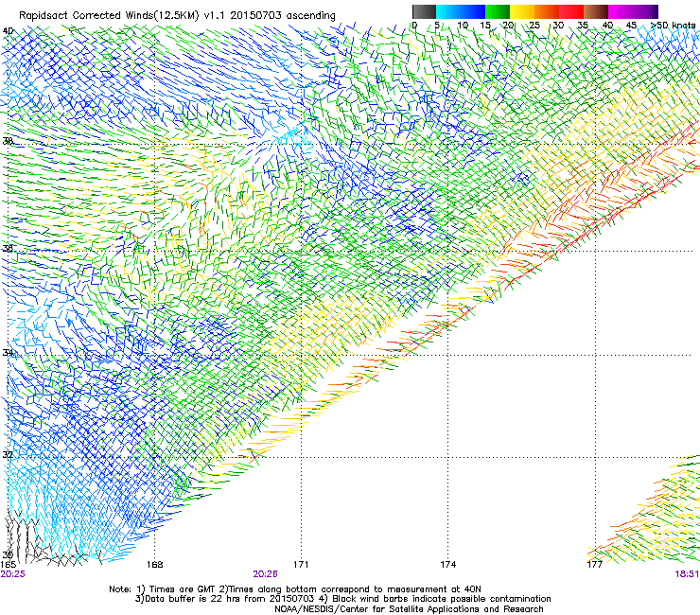The image size is (700, 615).
Task: Click the gray 0-5 knots legend swatch
Action: [x=424, y=11]
